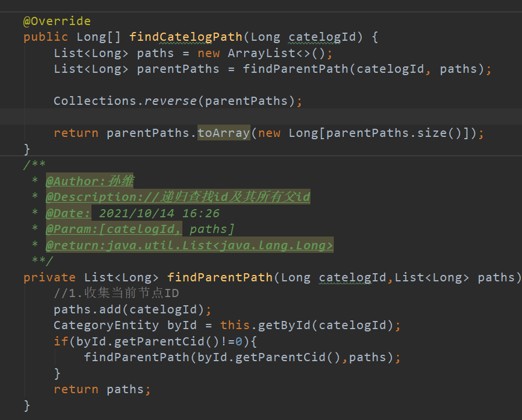
Task: Click the @Author Javadoc tag
Action: click(x=75, y=181)
